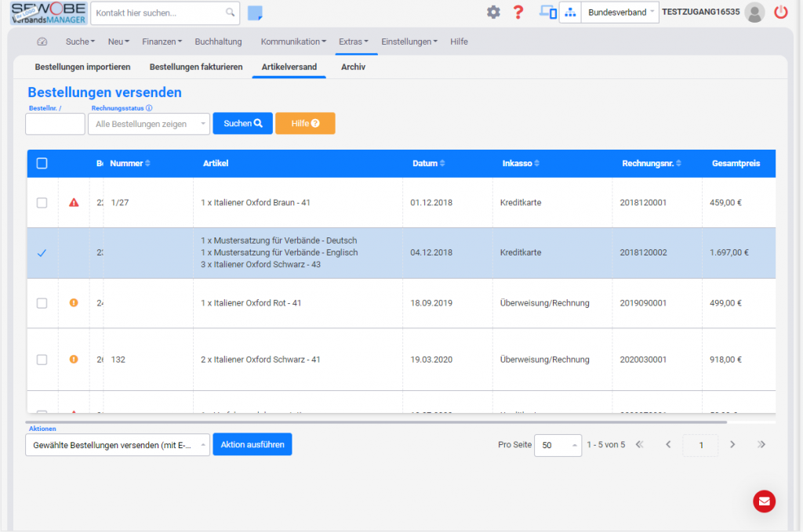
Task: Expand the Rechnungsstatus filter dropdown
Action: 149,124
